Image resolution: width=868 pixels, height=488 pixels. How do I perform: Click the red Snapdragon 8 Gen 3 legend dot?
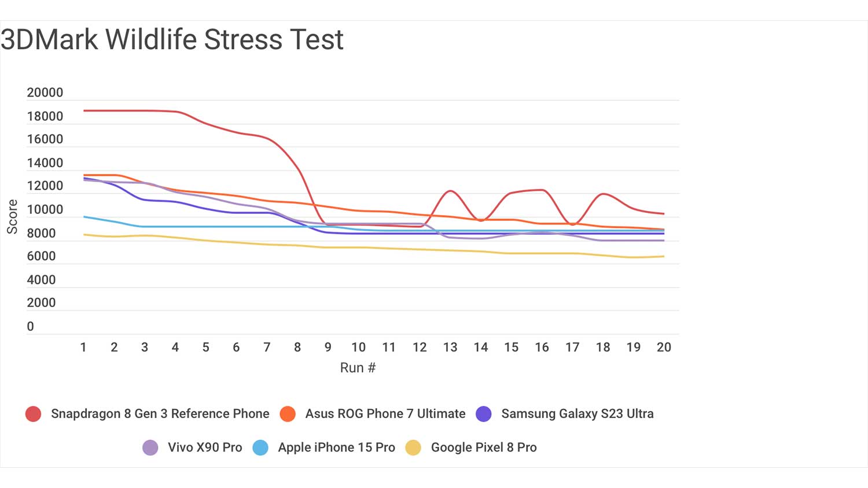point(34,414)
